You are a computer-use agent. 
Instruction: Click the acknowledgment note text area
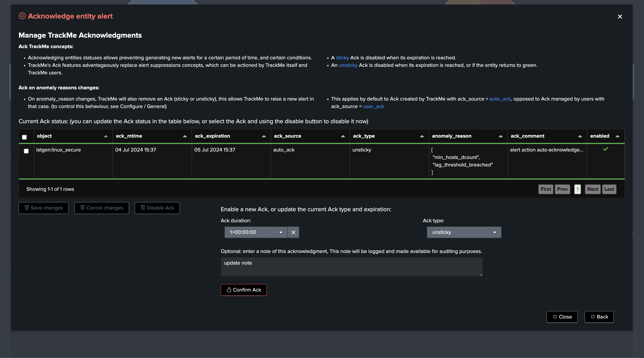pyautogui.click(x=351, y=267)
